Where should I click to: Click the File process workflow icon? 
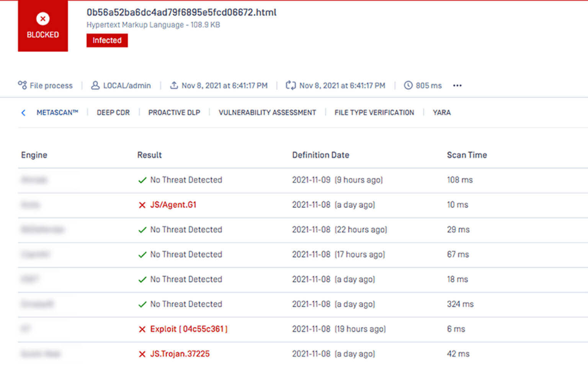[22, 85]
